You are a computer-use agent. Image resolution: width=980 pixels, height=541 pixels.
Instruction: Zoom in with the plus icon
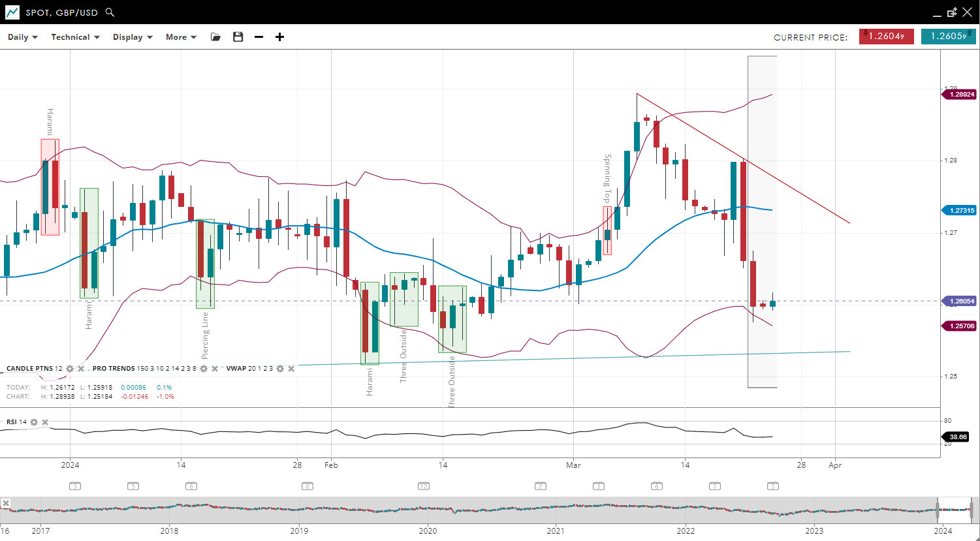[279, 37]
